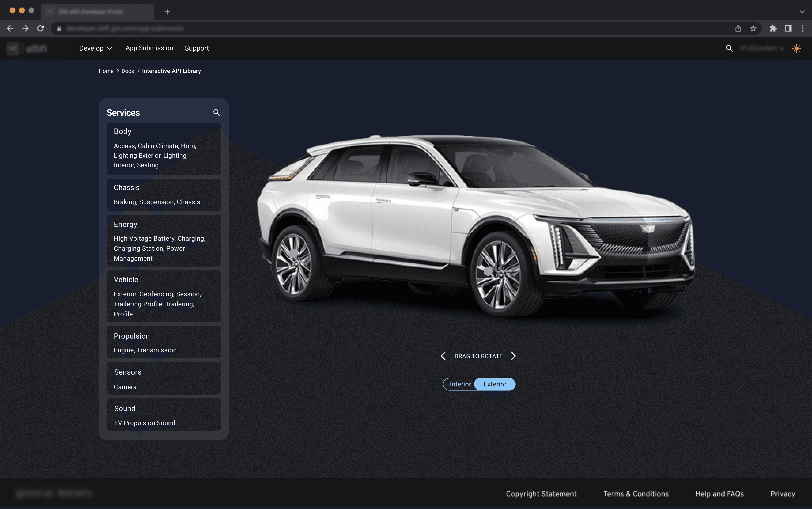812x509 pixels.
Task: Switch view to Interior
Action: [x=460, y=384]
